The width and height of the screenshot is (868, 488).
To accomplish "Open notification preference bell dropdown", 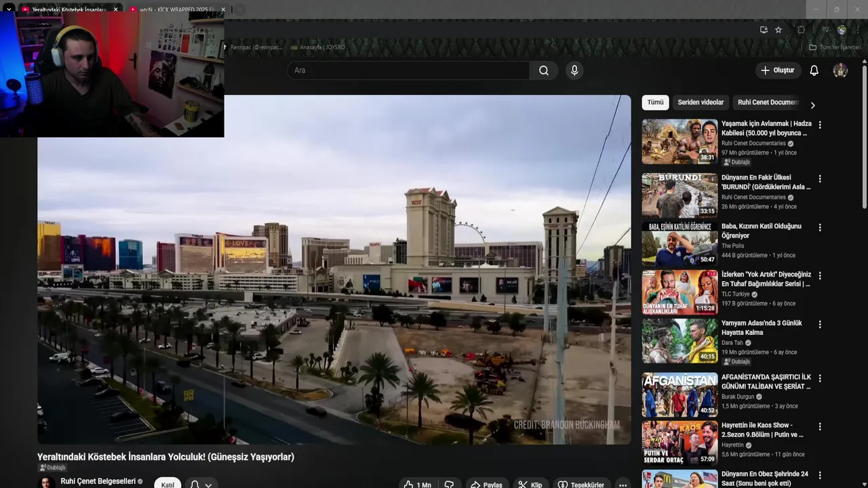I will [201, 485].
